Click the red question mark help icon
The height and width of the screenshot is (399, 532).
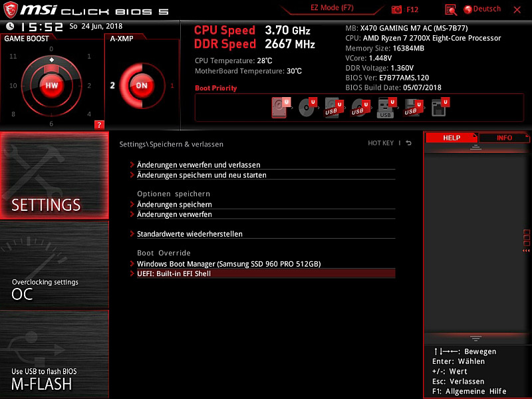[x=99, y=125]
